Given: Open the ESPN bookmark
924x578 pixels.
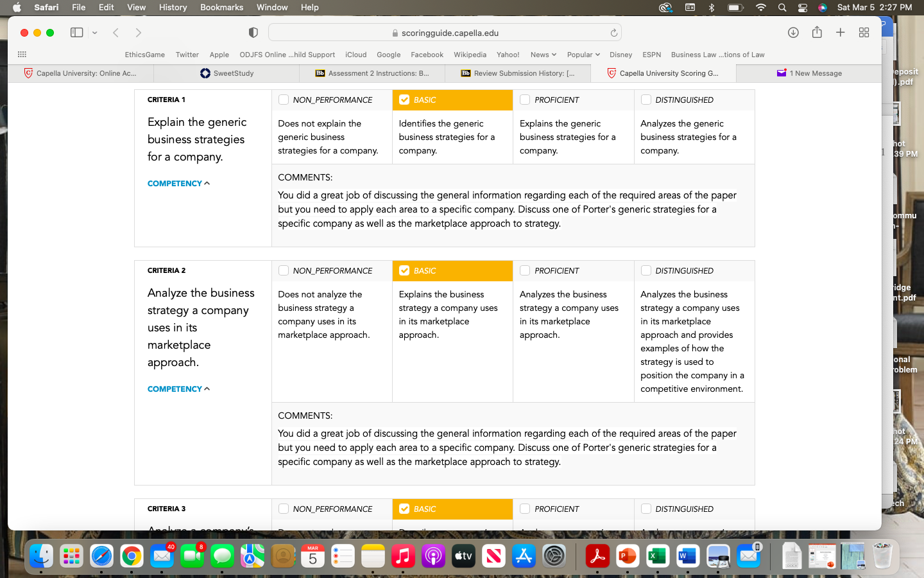Looking at the screenshot, I should [x=652, y=55].
